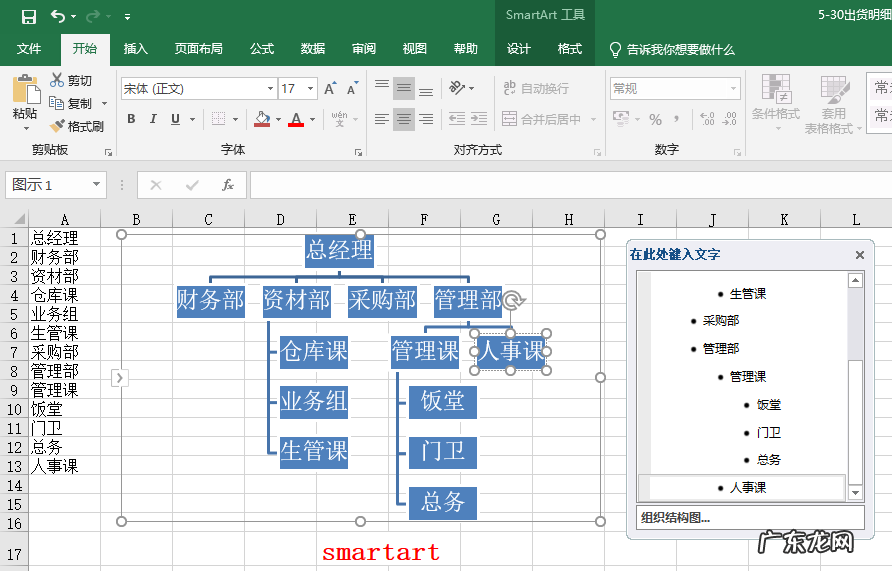Click the Paste clipboard icon

tap(25, 90)
